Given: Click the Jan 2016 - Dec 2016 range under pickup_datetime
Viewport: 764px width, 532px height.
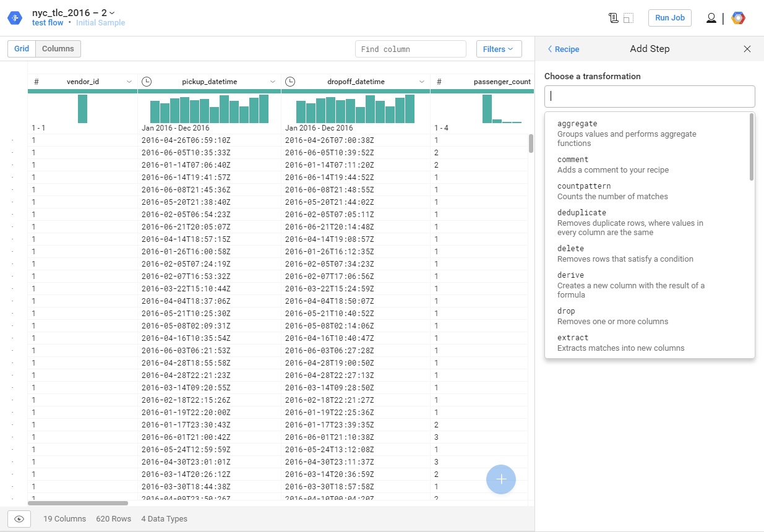Looking at the screenshot, I should 176,128.
